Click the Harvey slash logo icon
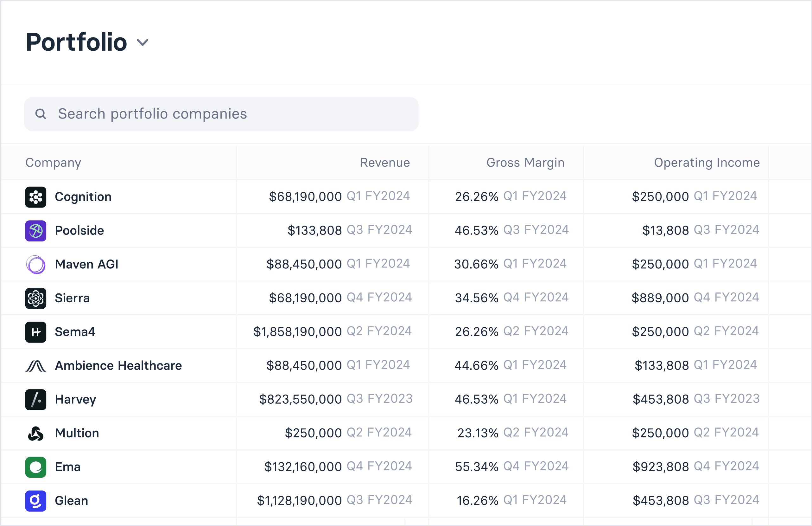The image size is (812, 526). click(x=35, y=400)
